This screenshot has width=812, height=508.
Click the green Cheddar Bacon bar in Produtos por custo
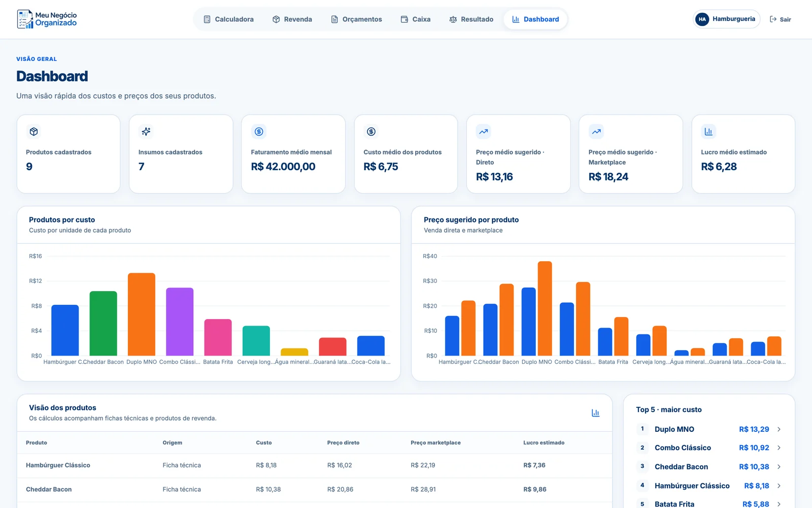pos(103,324)
